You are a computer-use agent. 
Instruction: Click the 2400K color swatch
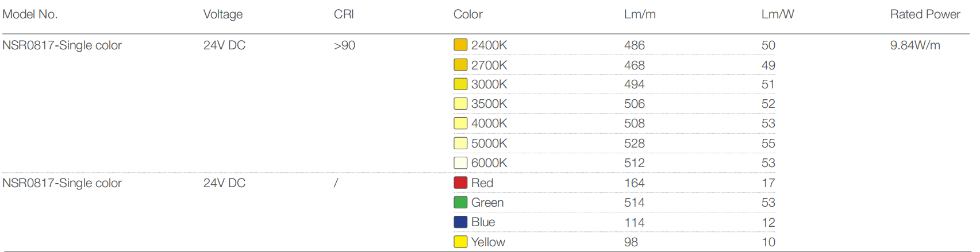point(460,45)
